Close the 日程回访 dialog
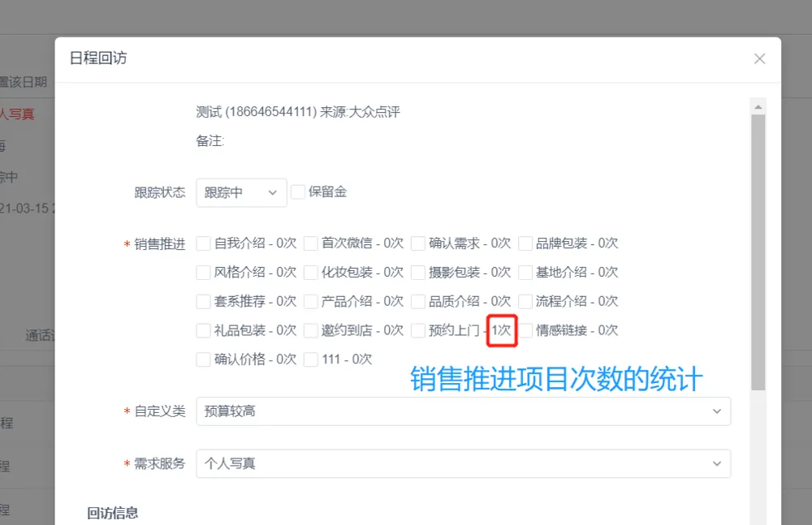 click(759, 58)
